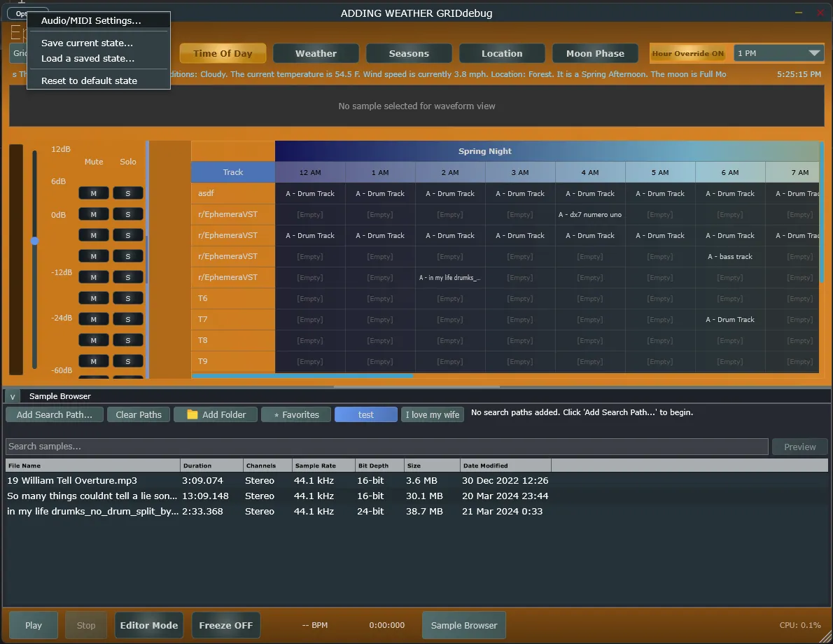This screenshot has width=833, height=644.
Task: Collapse Sample Browser with the v arrow
Action: tap(13, 396)
